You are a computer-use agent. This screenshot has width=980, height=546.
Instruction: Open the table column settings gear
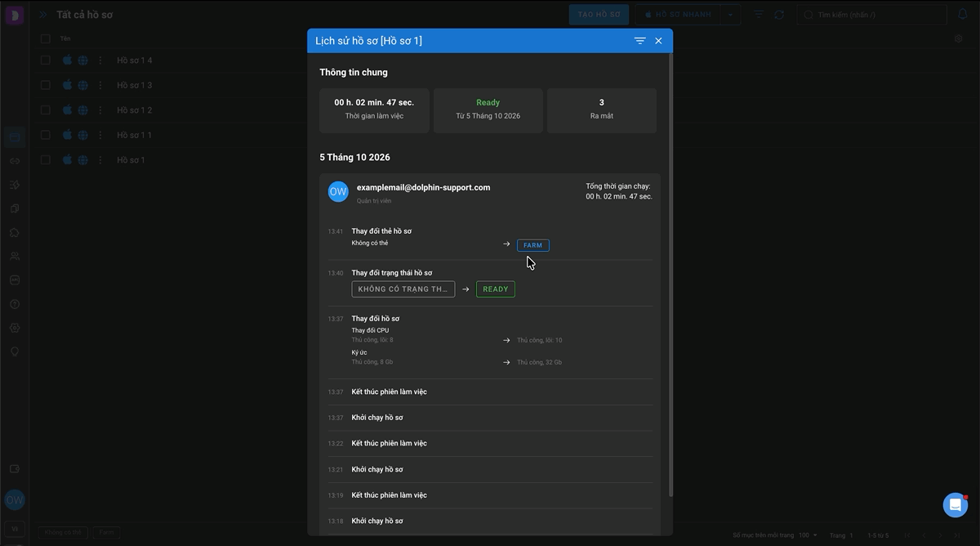pos(958,38)
